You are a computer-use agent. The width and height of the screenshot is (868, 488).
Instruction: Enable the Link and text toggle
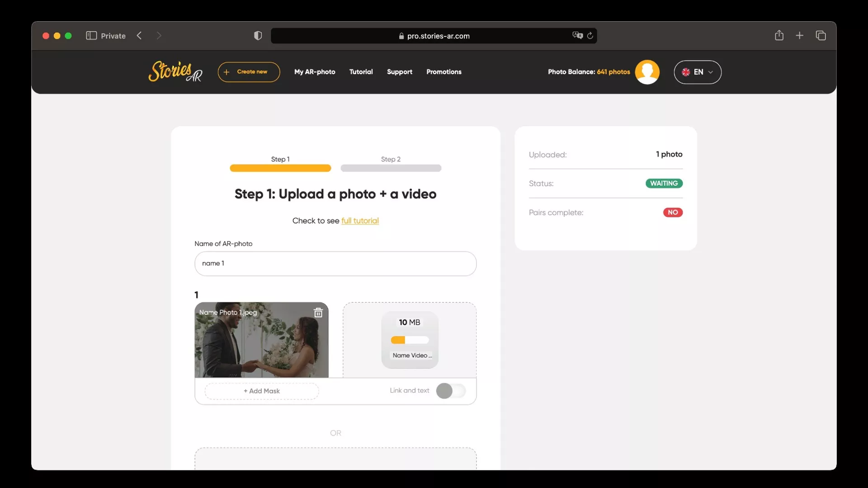point(451,391)
